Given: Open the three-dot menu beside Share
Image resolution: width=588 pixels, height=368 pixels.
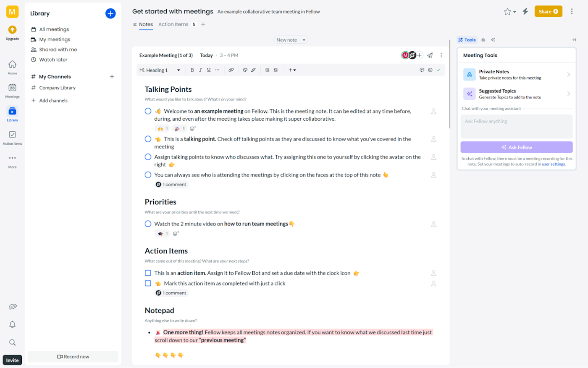Looking at the screenshot, I should [x=572, y=11].
